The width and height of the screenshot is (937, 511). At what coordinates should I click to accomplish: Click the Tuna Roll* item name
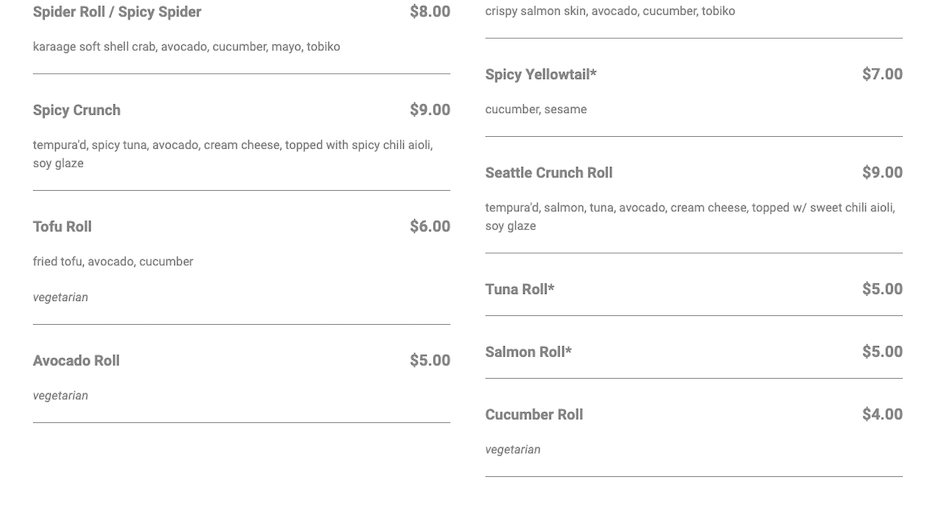click(x=519, y=290)
